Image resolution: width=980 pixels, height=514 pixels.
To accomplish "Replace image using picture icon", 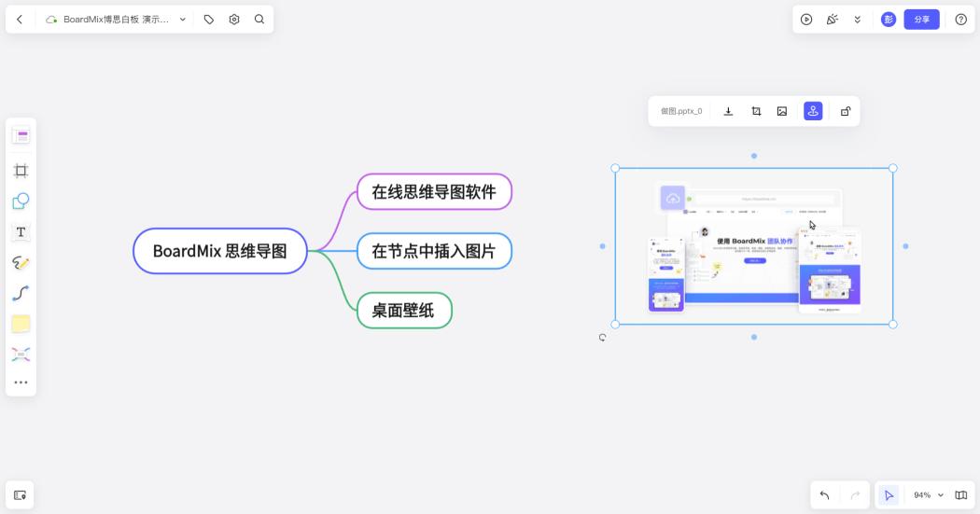I will click(x=782, y=111).
